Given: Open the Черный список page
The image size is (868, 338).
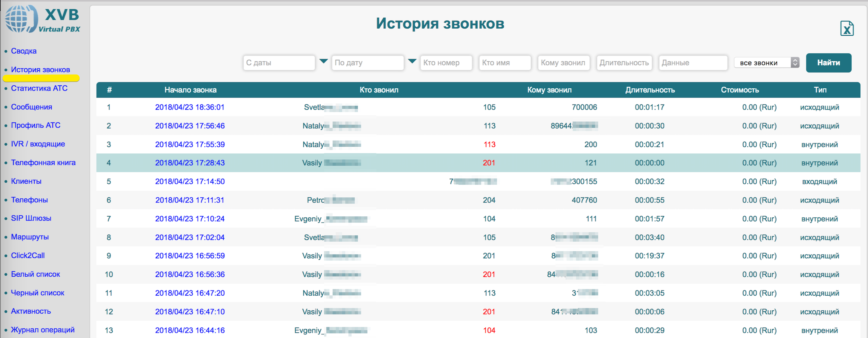Looking at the screenshot, I should click(38, 292).
